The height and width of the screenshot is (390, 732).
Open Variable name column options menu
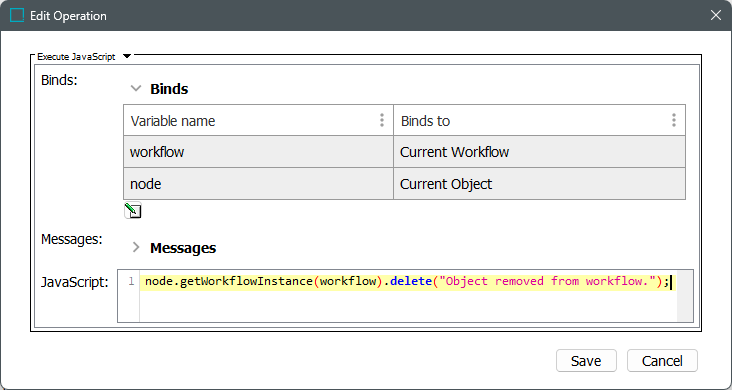tap(382, 121)
